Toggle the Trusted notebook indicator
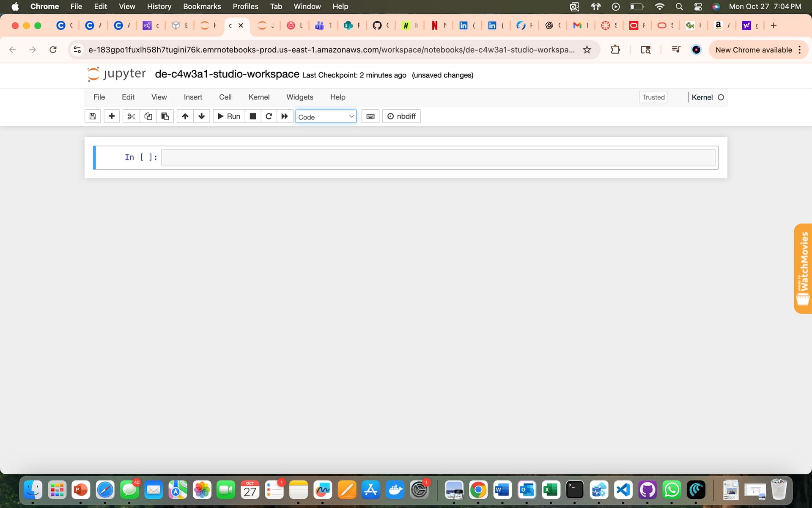This screenshot has width=812, height=508. click(x=653, y=97)
